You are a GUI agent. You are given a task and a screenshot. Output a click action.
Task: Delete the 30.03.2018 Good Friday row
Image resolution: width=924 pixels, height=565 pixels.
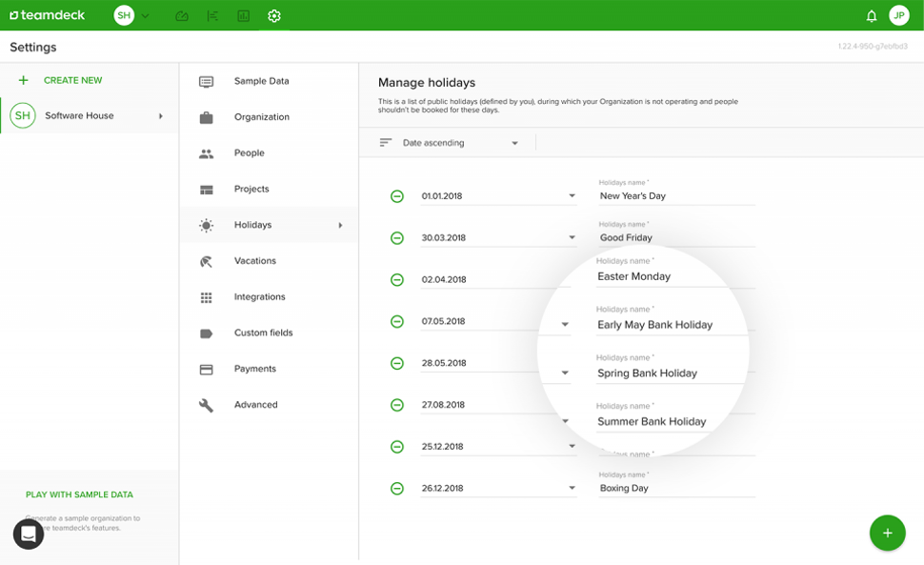click(x=397, y=238)
